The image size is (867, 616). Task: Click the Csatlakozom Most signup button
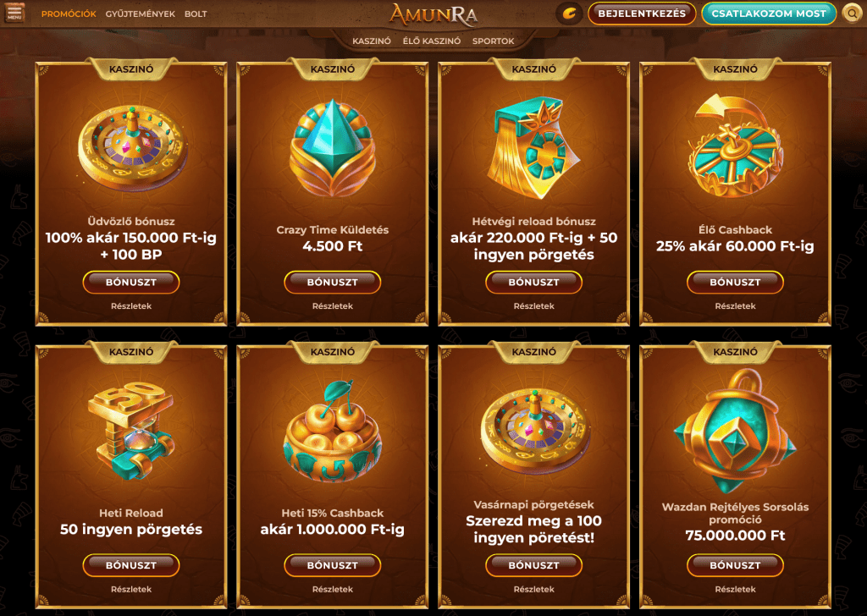(x=769, y=14)
